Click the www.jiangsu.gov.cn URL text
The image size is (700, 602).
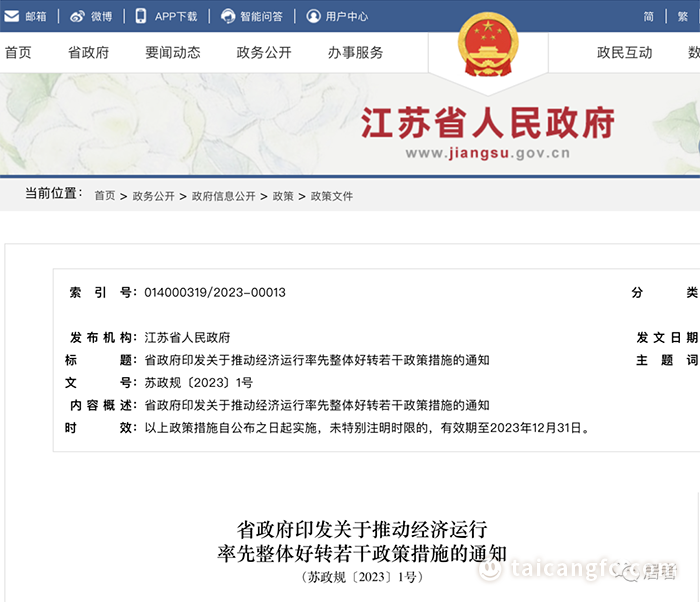(x=488, y=153)
